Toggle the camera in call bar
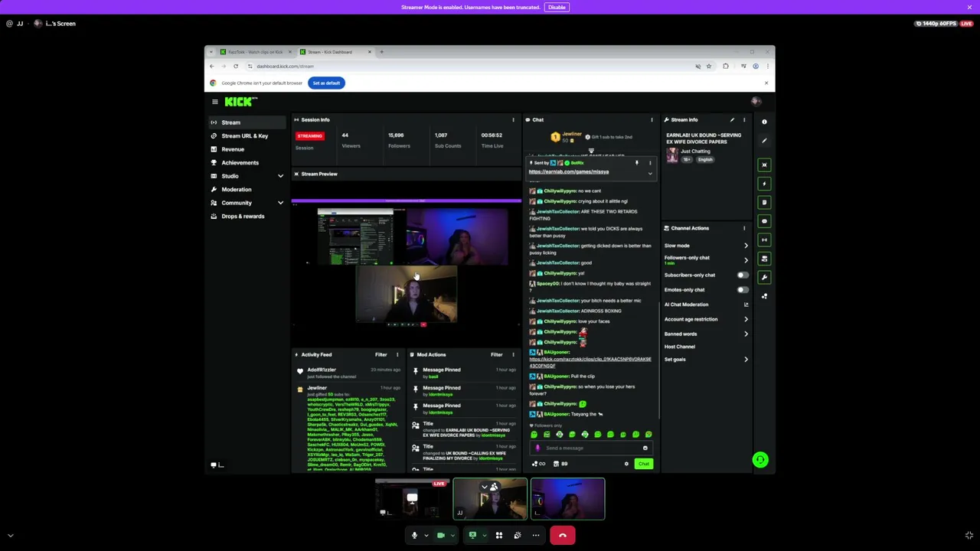The width and height of the screenshot is (980, 551). pyautogui.click(x=441, y=536)
